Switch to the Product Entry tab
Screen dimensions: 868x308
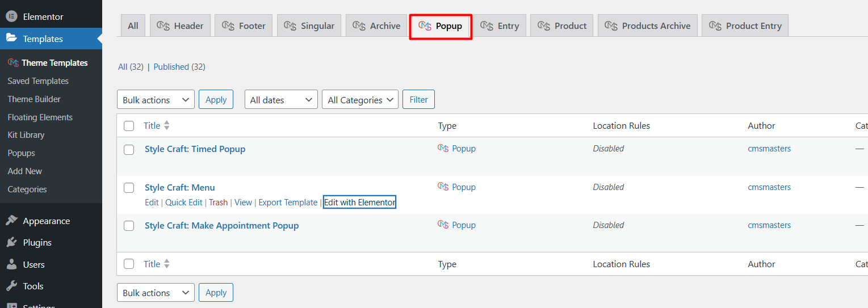(745, 26)
